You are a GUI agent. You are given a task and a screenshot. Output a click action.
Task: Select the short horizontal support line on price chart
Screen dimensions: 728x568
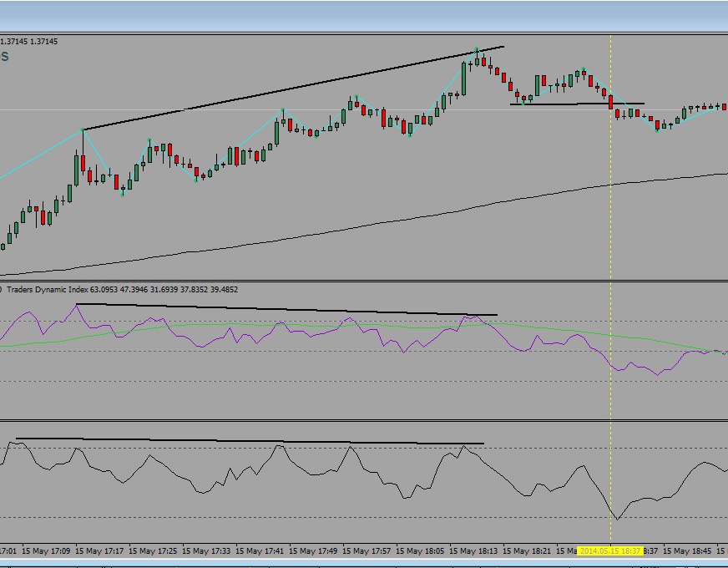tap(577, 104)
